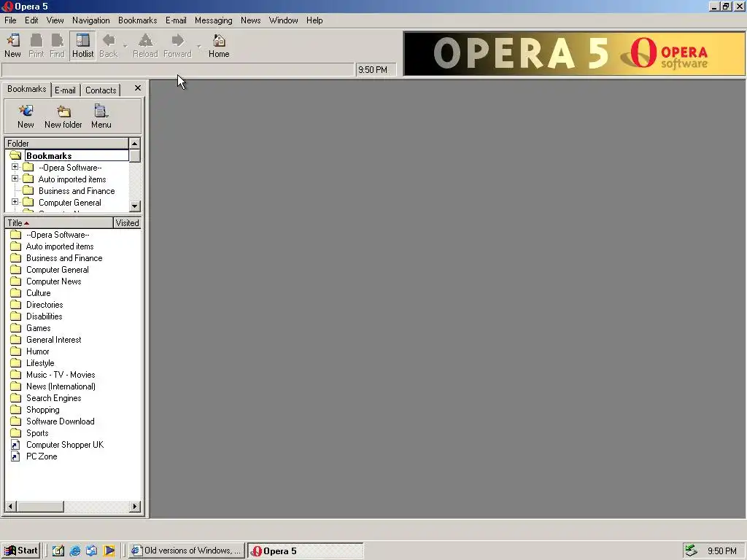
Task: Expand the --Opera Software-- tree folder
Action: (x=15, y=167)
